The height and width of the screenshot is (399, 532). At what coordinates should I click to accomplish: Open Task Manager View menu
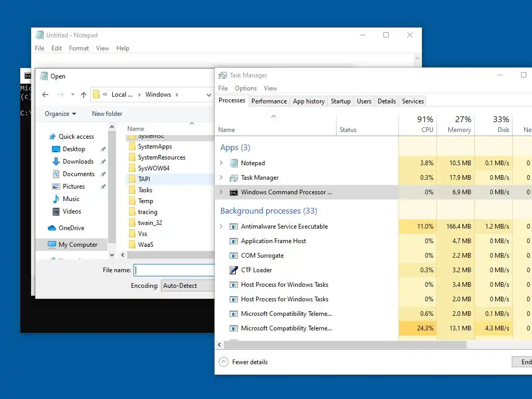tap(270, 88)
